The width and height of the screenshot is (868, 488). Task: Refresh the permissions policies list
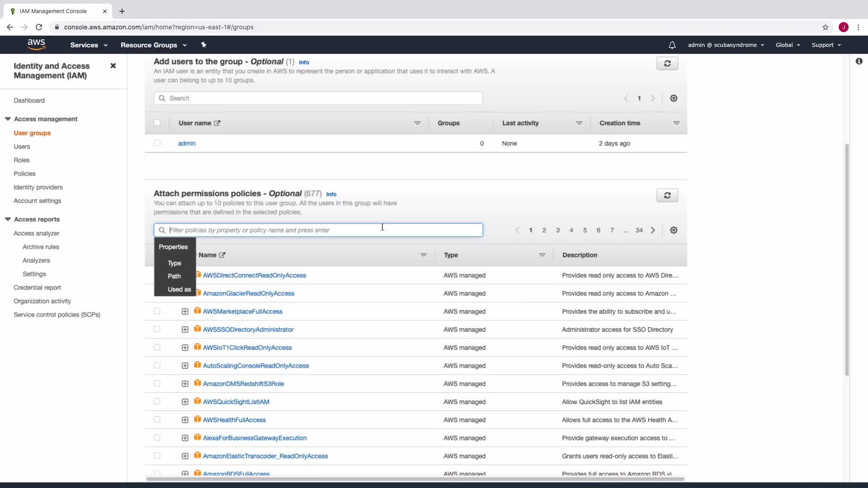pyautogui.click(x=667, y=195)
